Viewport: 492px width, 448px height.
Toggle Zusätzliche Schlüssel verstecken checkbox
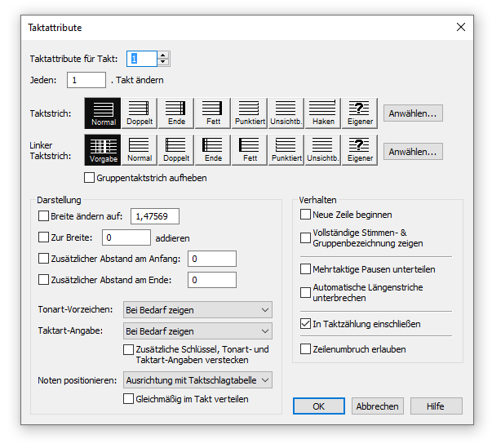(128, 349)
